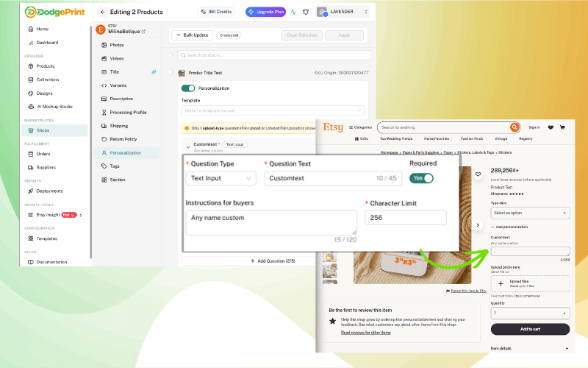Open the Etsy shopping cart icon
The image size is (588, 368).
pos(562,127)
